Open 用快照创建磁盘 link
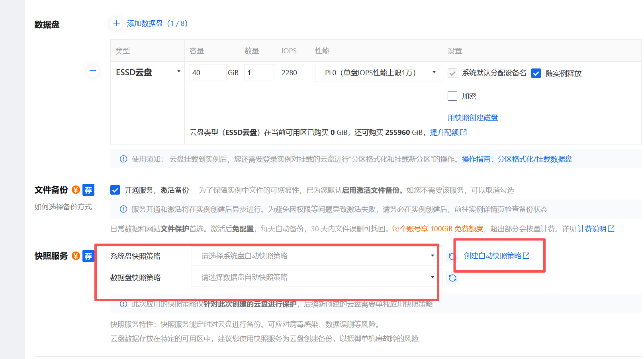 tap(473, 117)
